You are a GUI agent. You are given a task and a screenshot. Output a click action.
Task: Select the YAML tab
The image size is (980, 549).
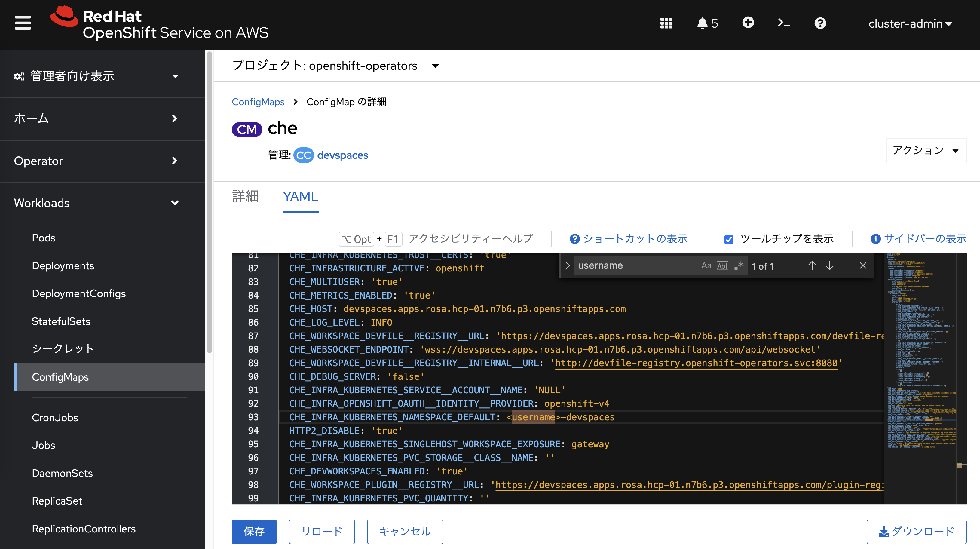pyautogui.click(x=301, y=196)
